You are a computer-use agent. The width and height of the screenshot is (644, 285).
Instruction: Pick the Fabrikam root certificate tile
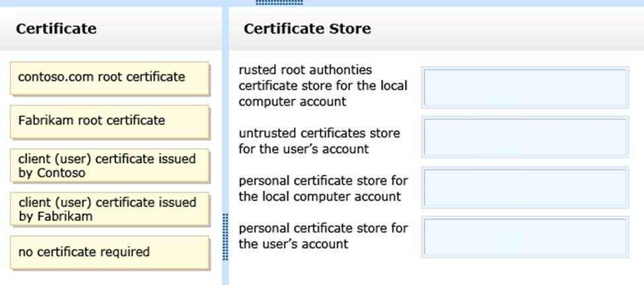(x=110, y=121)
